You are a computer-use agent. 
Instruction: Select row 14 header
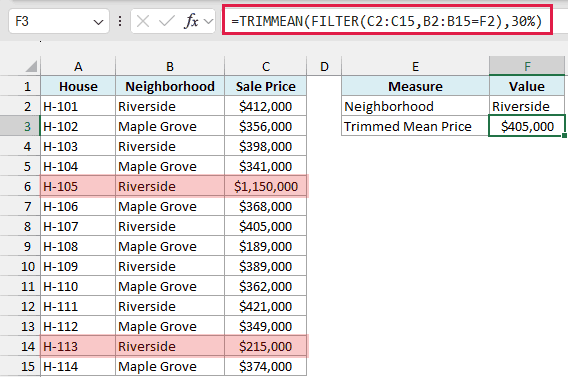coord(20,346)
